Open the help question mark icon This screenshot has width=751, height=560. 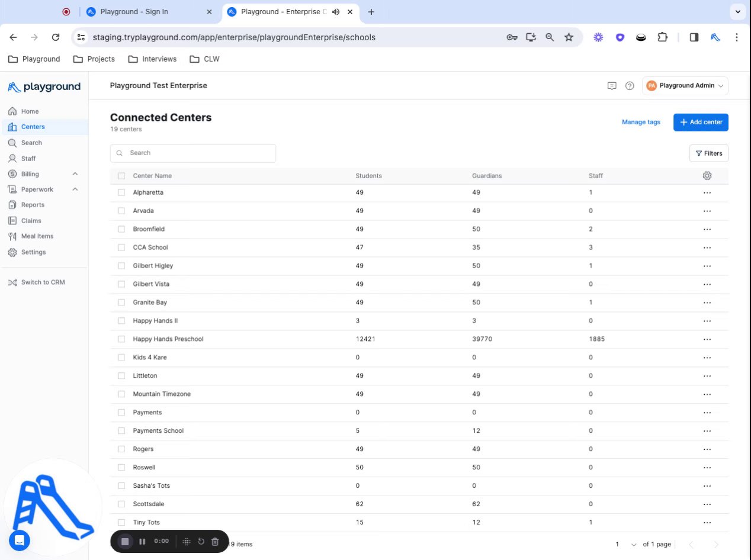pyautogui.click(x=630, y=86)
